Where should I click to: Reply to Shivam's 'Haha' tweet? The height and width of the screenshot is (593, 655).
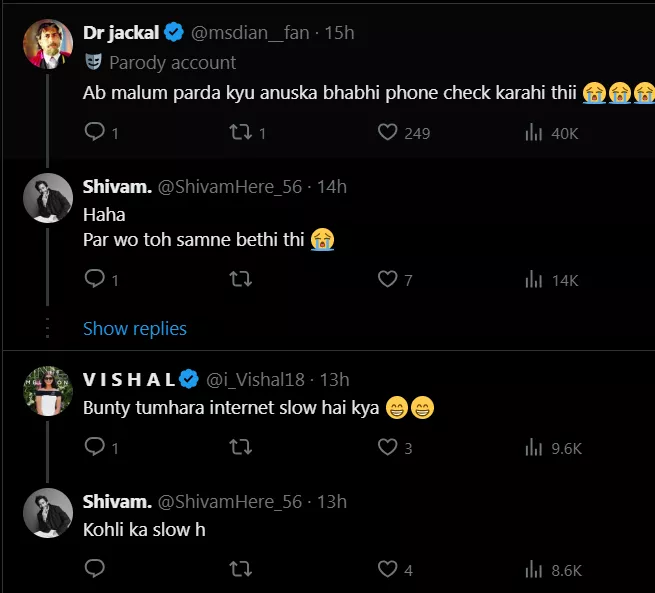point(95,280)
